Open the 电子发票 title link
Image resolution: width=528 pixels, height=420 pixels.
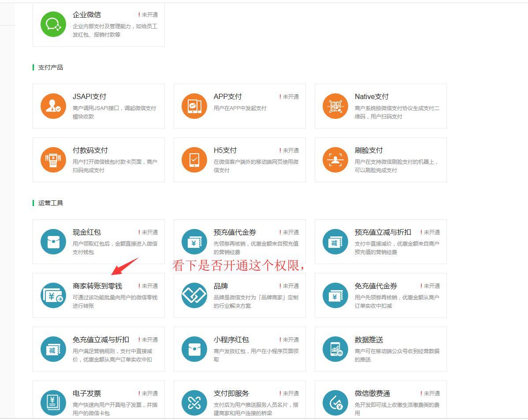click(87, 394)
